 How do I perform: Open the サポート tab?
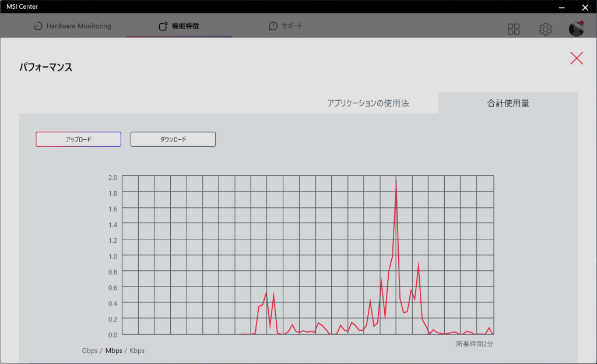point(286,26)
